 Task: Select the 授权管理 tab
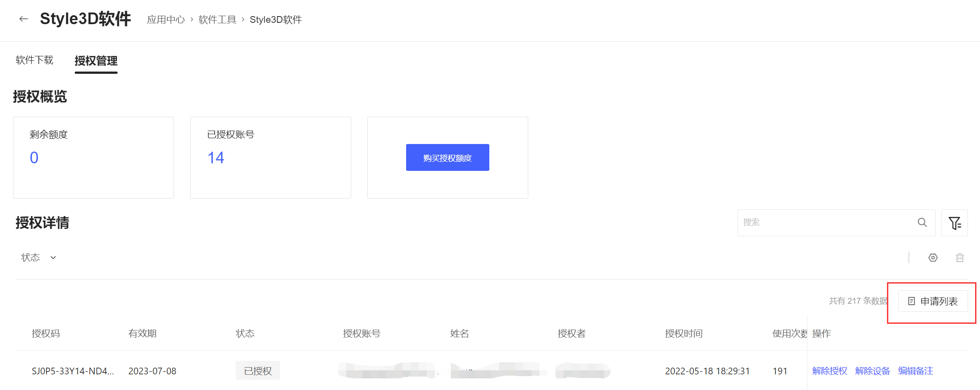96,61
